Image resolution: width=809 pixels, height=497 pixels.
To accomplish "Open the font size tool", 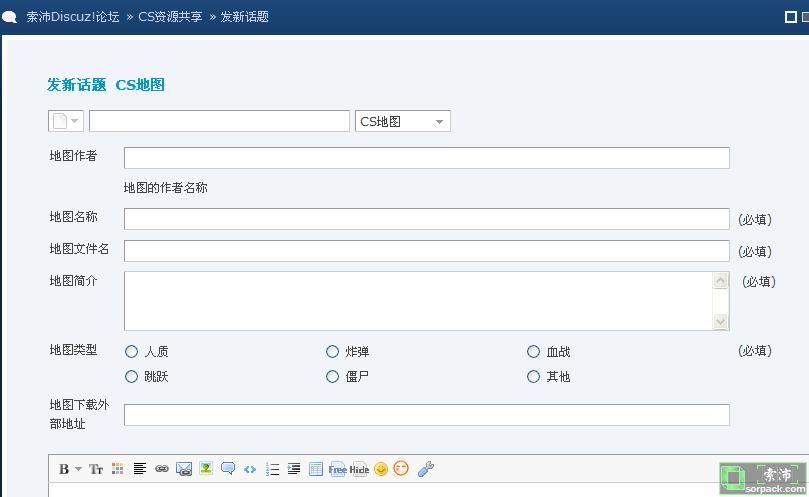I will pyautogui.click(x=96, y=469).
